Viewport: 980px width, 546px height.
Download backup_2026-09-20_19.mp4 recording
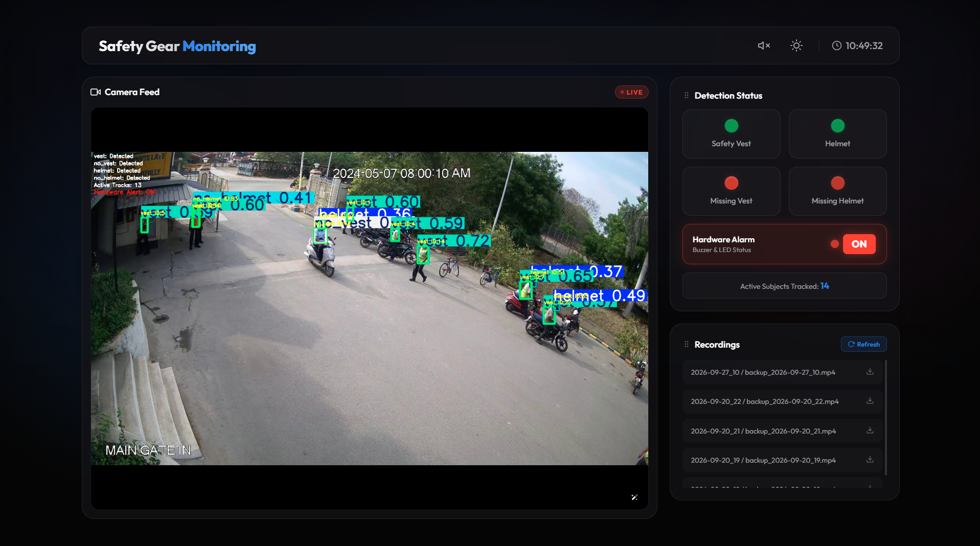click(x=870, y=460)
